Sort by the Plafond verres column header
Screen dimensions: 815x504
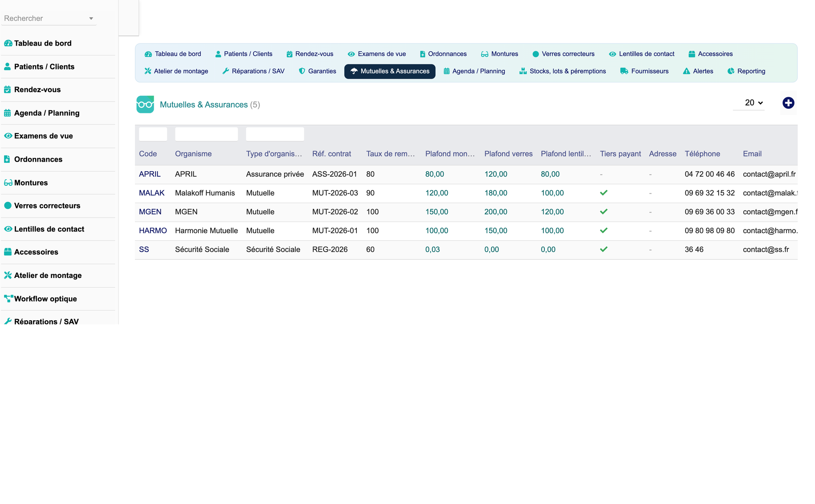(x=508, y=154)
